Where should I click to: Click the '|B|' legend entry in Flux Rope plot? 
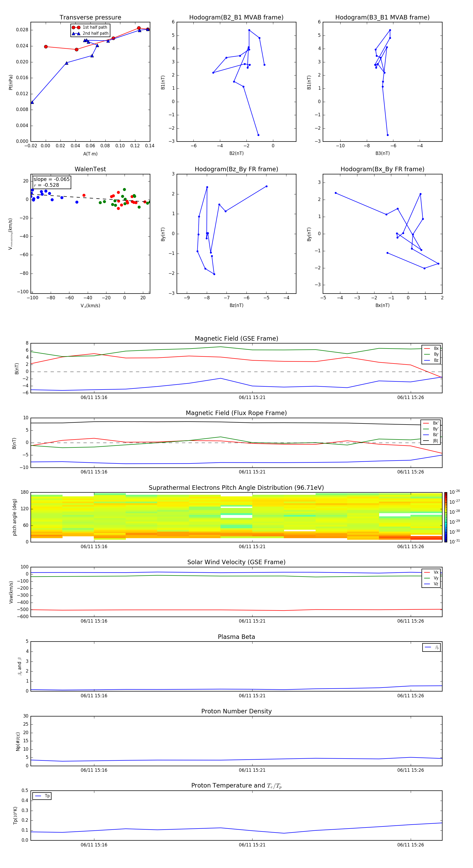pyautogui.click(x=431, y=441)
